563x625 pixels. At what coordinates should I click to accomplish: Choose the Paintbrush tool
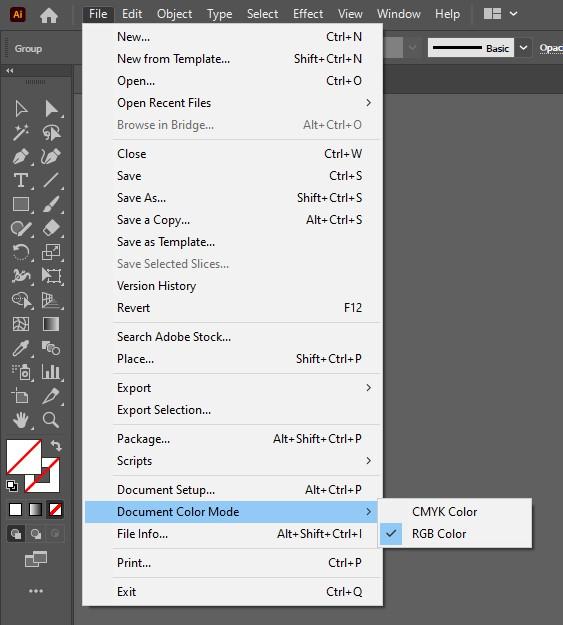(x=51, y=204)
